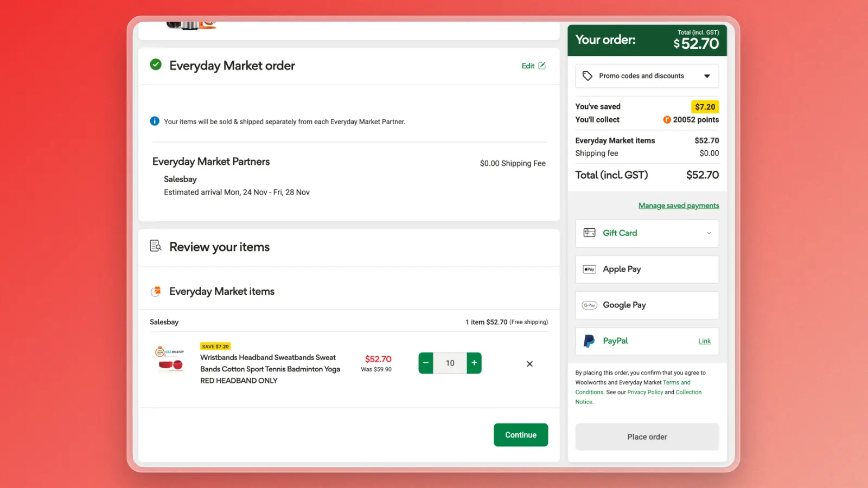The width and height of the screenshot is (868, 488).
Task: Click the red $52.70 item price
Action: click(378, 359)
